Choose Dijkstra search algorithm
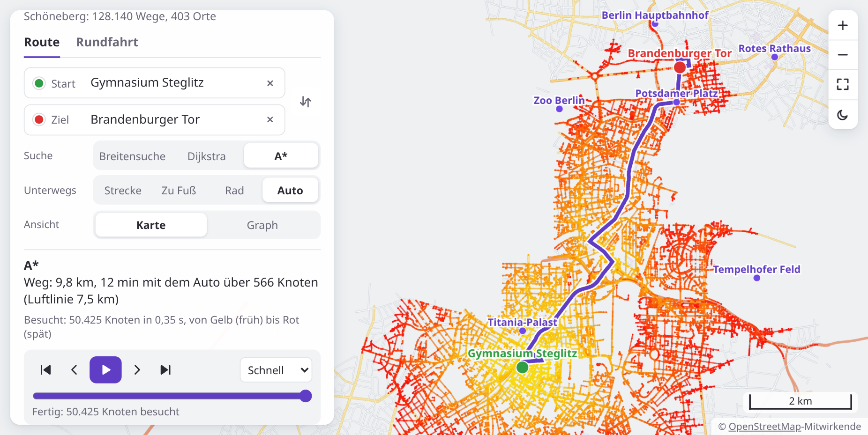Screen dimensions: 868x435 coord(207,156)
